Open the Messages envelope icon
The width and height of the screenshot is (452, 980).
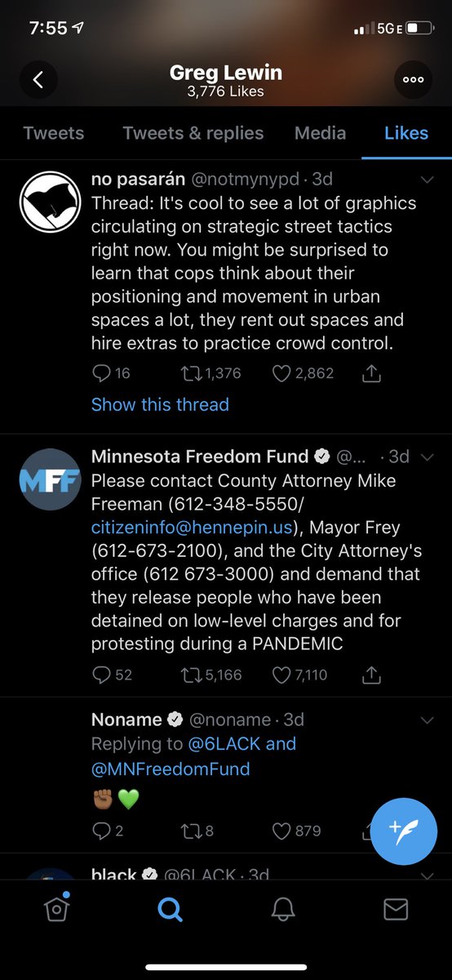[x=396, y=909]
